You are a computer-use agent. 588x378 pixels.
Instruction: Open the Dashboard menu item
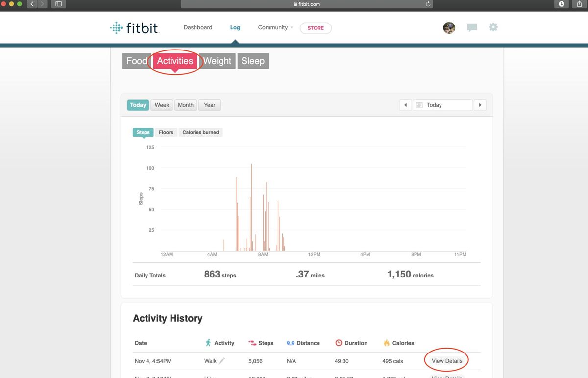pyautogui.click(x=198, y=27)
